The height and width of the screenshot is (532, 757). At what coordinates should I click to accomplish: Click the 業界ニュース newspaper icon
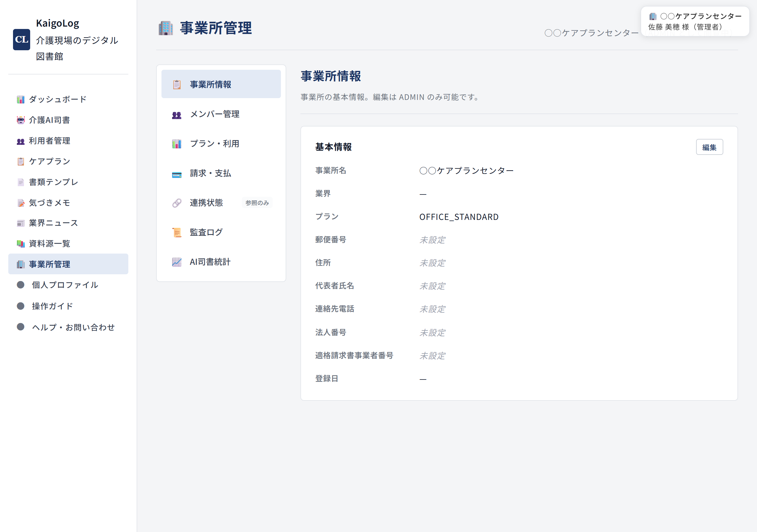click(x=21, y=223)
